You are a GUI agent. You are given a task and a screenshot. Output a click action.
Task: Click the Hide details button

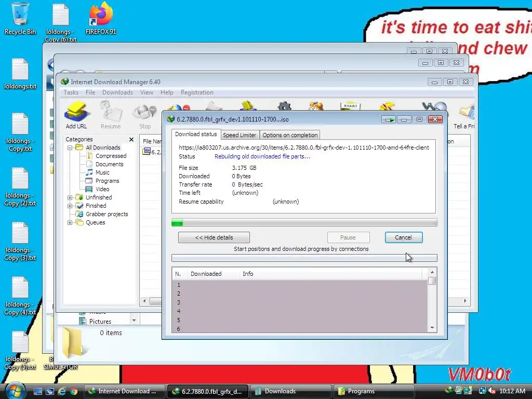(214, 237)
